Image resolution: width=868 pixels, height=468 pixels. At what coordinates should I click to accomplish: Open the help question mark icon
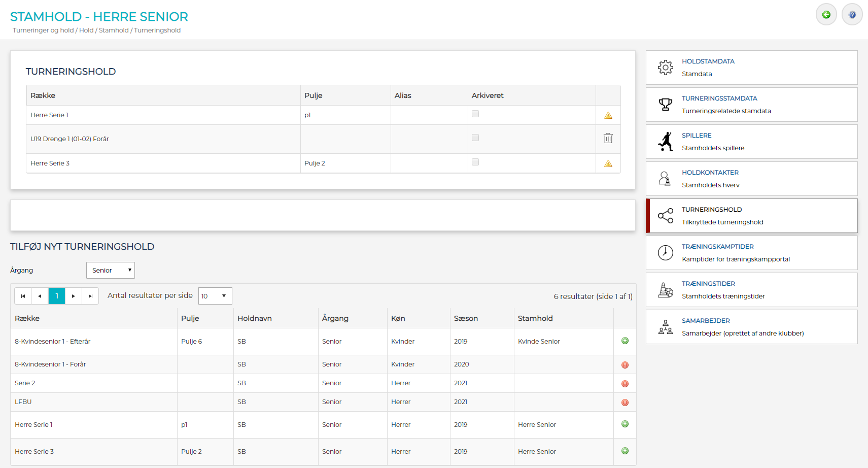852,15
